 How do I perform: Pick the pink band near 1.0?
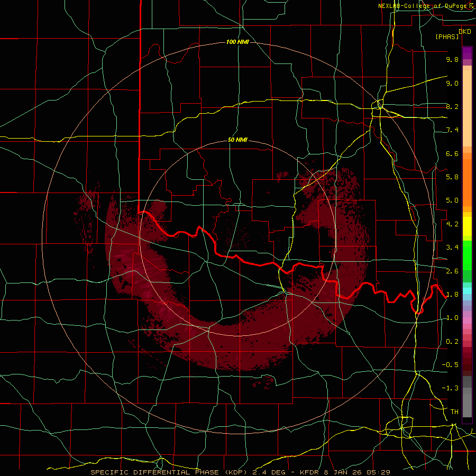(x=467, y=320)
